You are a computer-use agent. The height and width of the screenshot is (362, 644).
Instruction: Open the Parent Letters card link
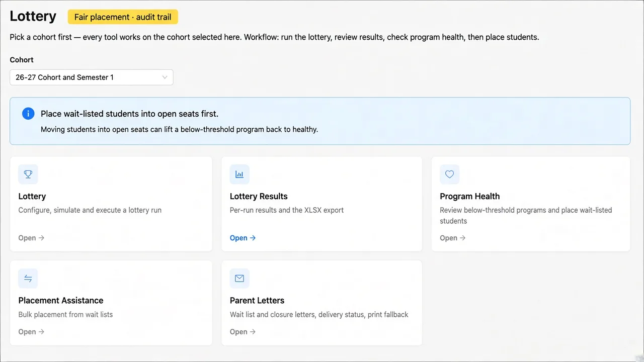pyautogui.click(x=243, y=332)
